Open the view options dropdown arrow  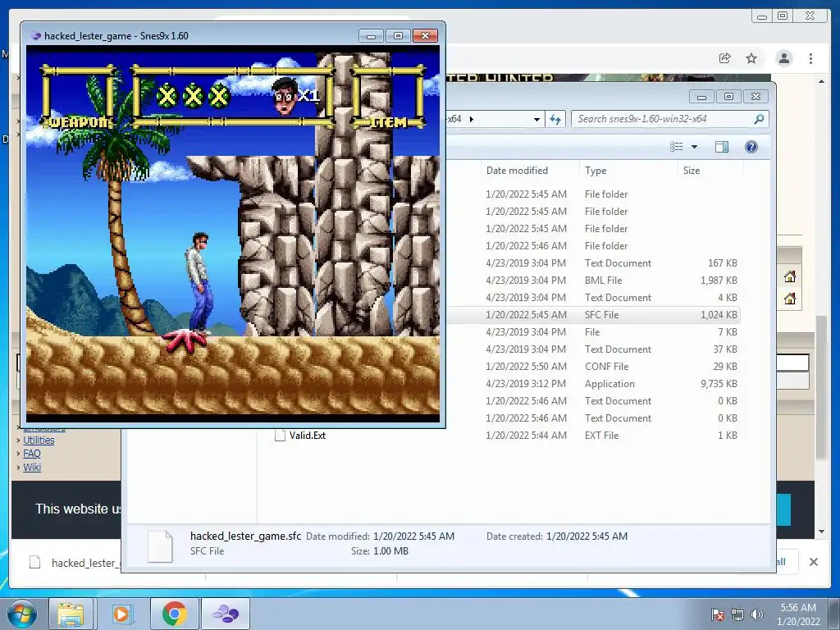tap(694, 147)
